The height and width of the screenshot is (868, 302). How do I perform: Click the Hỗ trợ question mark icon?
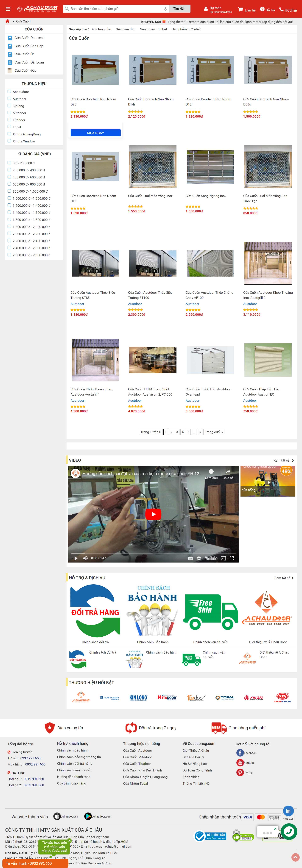pos(262,9)
